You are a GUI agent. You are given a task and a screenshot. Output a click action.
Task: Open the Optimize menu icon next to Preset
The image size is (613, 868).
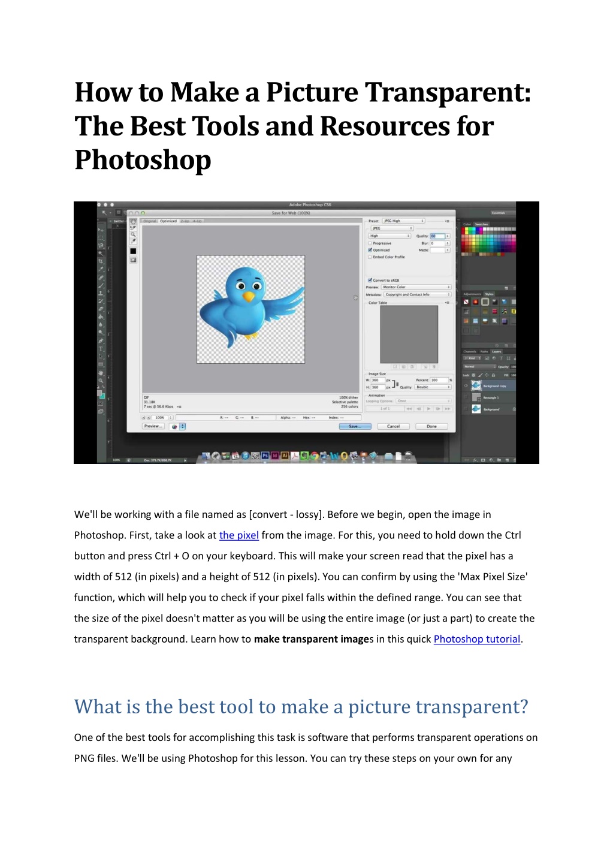pyautogui.click(x=447, y=221)
